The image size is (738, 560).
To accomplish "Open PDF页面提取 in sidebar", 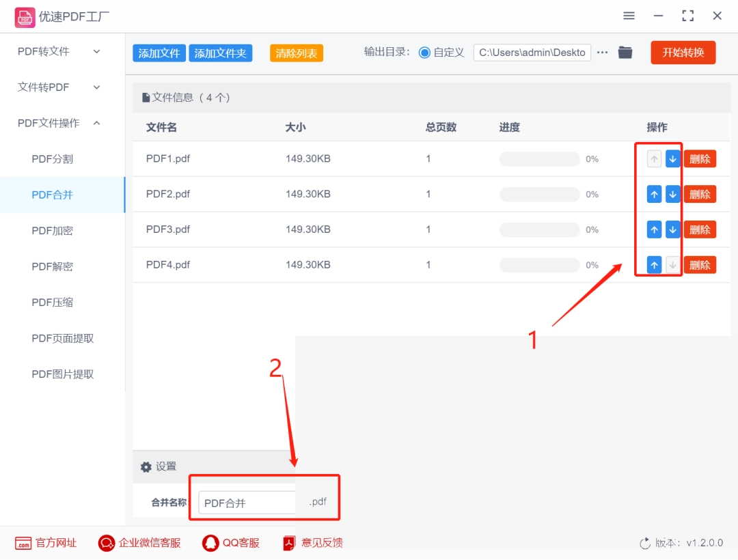I will (x=62, y=338).
